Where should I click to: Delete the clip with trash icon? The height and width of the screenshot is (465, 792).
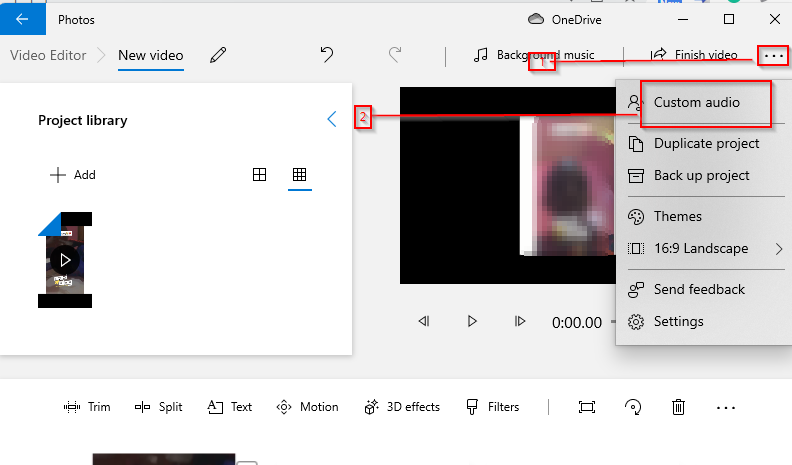coord(678,407)
